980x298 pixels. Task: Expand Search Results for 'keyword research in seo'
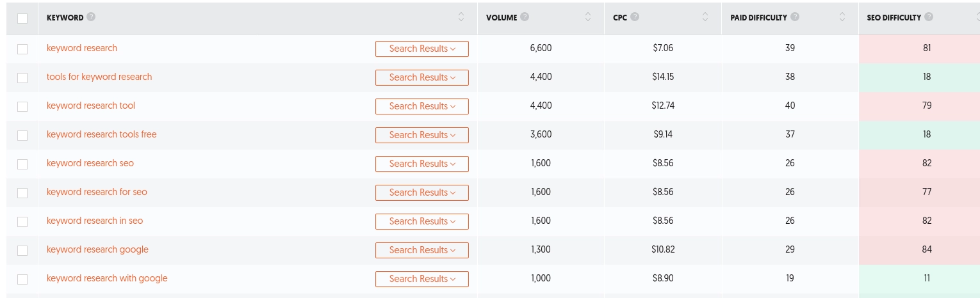[422, 221]
